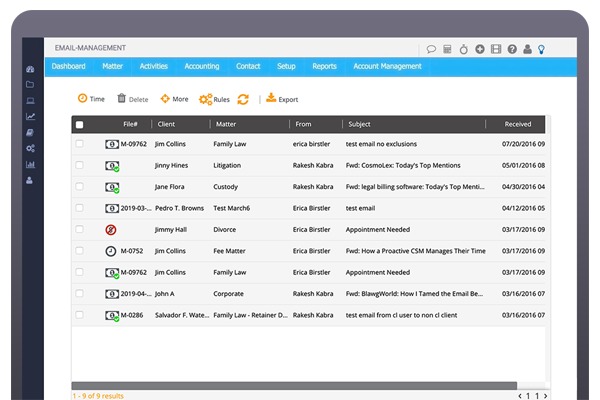This screenshot has height=400, width=600.
Task: Click the save disk icon in header
Action: point(496,49)
